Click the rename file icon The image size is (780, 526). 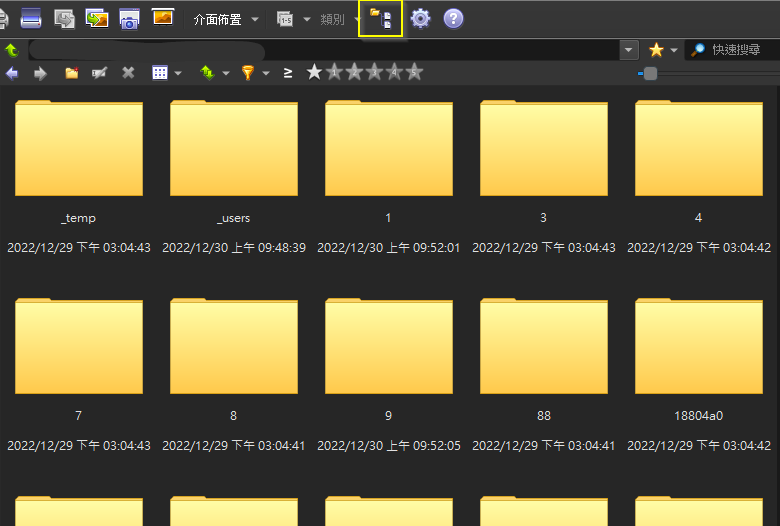point(99,73)
